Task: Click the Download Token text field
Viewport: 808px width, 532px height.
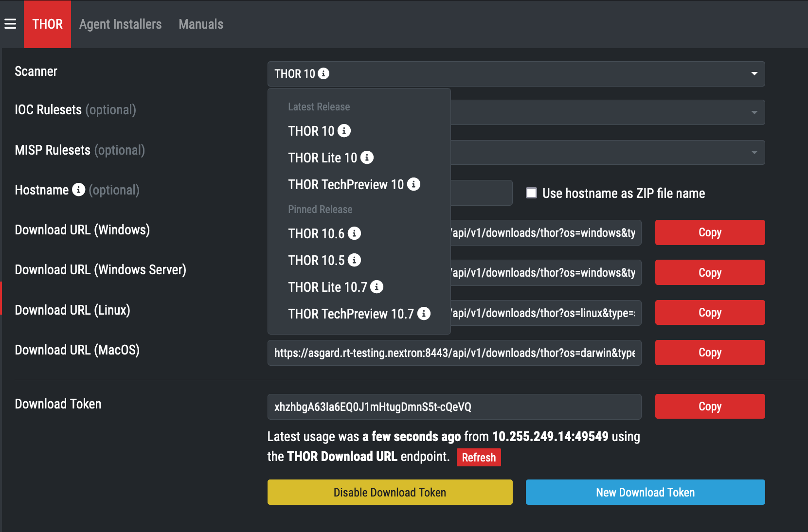Action: [x=454, y=407]
